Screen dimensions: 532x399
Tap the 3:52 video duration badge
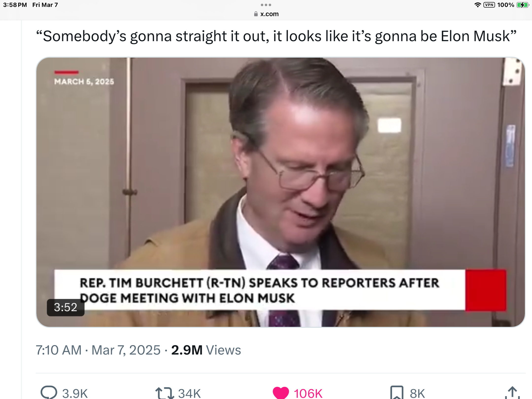tap(66, 307)
